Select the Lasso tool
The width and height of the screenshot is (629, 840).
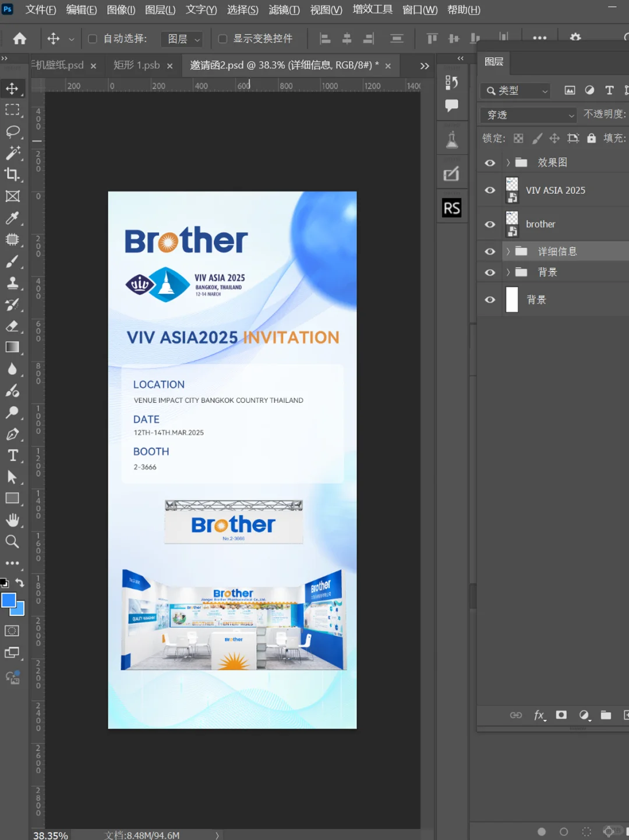coord(12,132)
